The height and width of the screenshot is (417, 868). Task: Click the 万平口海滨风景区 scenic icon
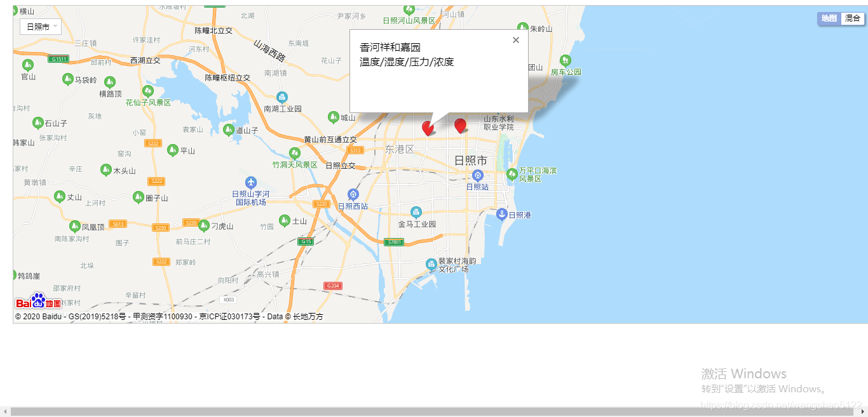512,173
